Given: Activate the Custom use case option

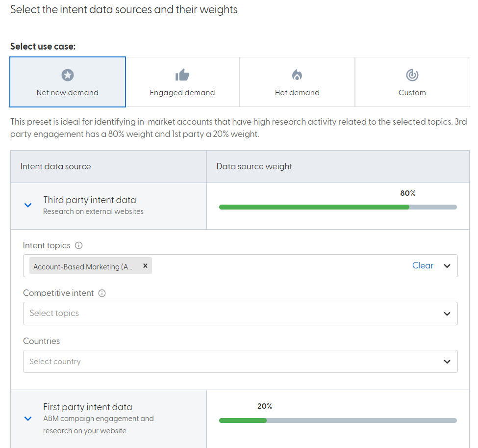Looking at the screenshot, I should click(412, 82).
